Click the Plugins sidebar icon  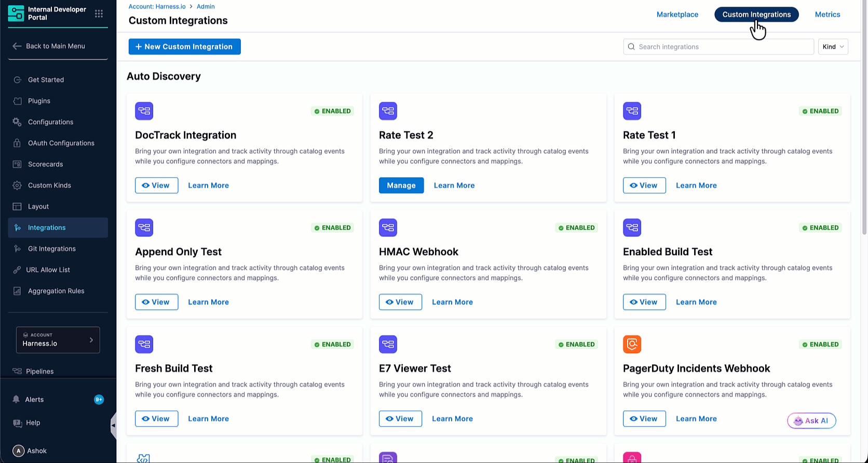[x=18, y=101]
